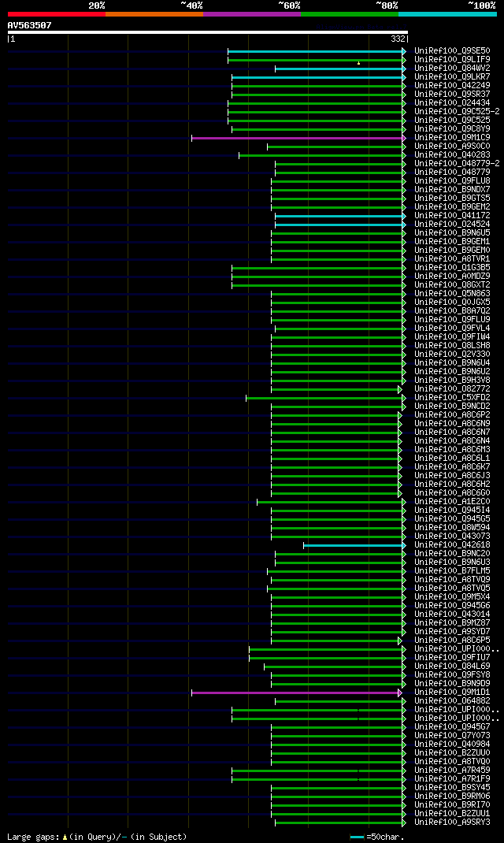Select the UniRef100_Q9FLU8 label

[452, 181]
